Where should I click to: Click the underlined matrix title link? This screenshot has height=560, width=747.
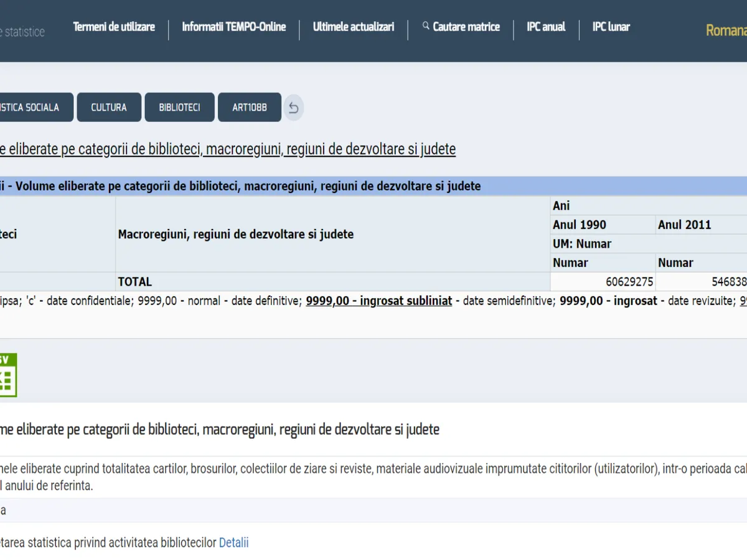tap(228, 149)
